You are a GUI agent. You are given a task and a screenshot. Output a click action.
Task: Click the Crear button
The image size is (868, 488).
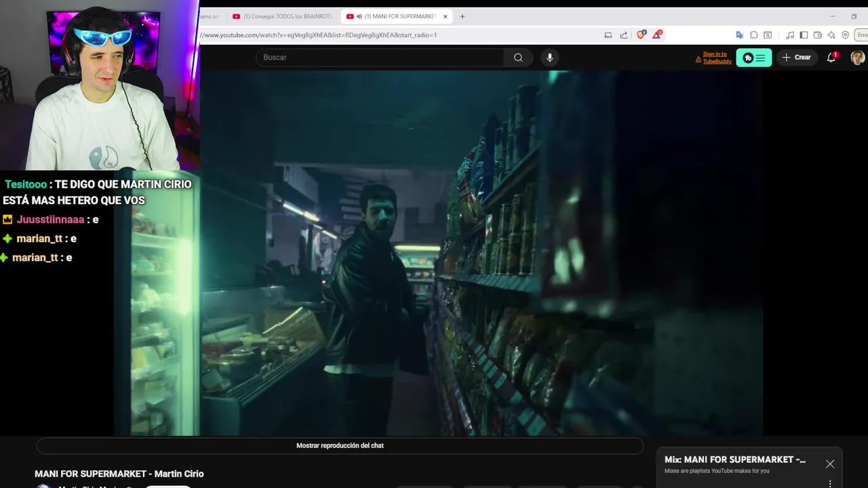(796, 58)
